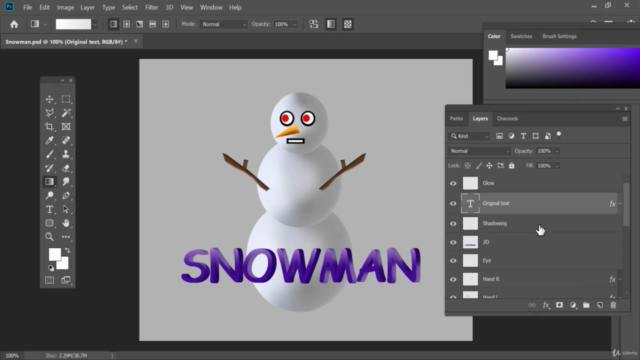
Task: Select the Magic Wand tool
Action: click(66, 113)
